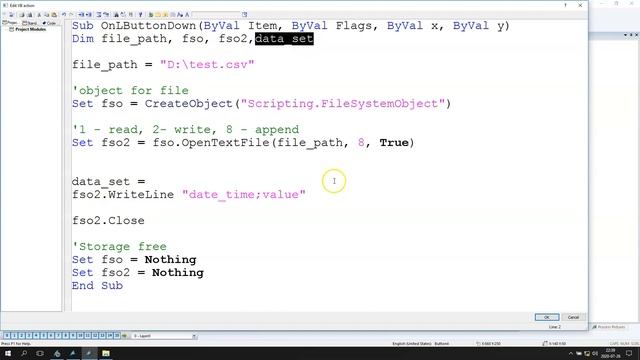Select Project Modules in the tree
The image size is (640, 360).
point(30,29)
